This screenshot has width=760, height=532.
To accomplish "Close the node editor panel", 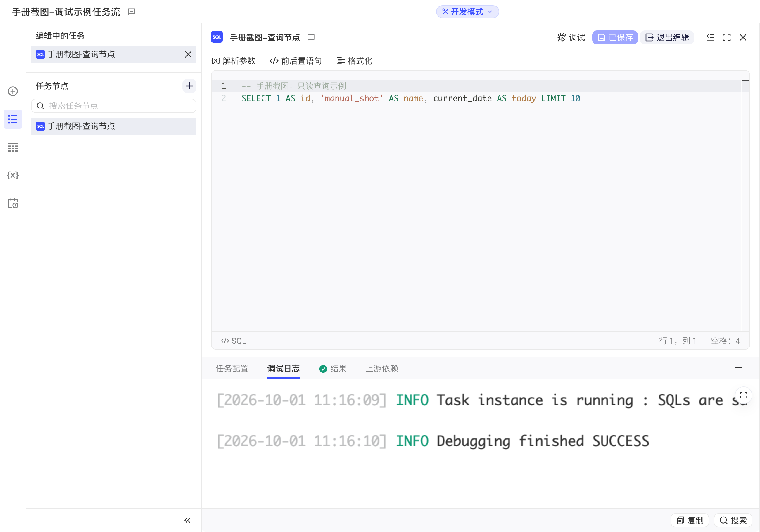I will 743,37.
